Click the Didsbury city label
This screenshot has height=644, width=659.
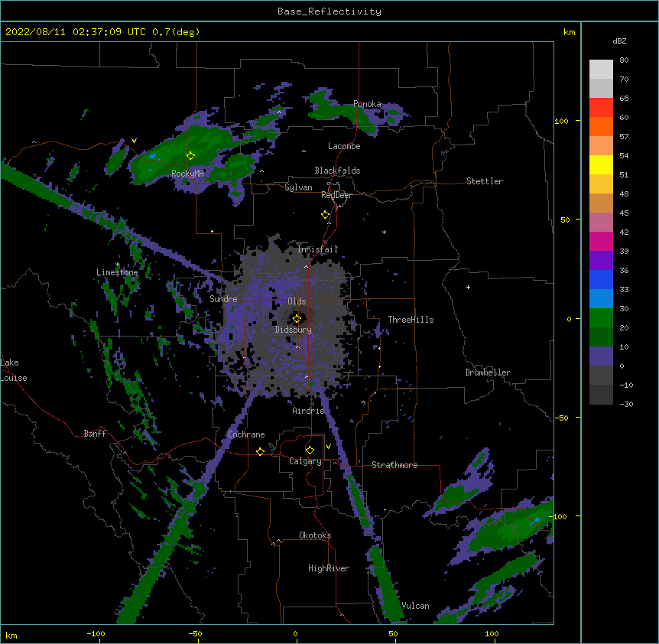[x=294, y=330]
